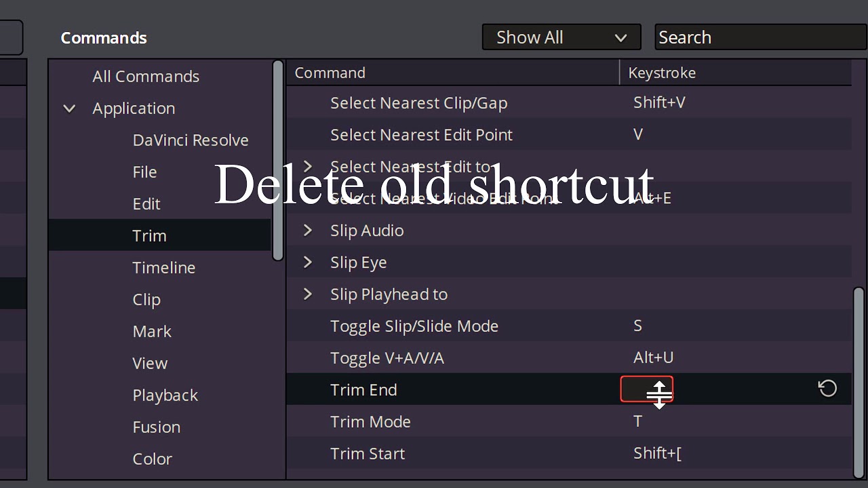
Task: Click the Trim Start keystroke Shift+[
Action: (657, 453)
